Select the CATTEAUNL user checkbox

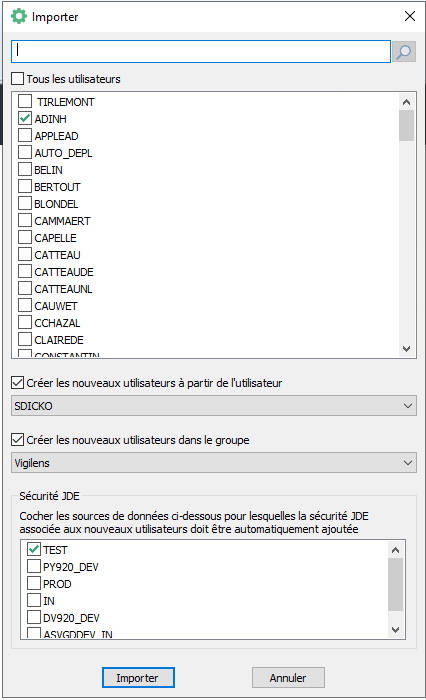[25, 288]
